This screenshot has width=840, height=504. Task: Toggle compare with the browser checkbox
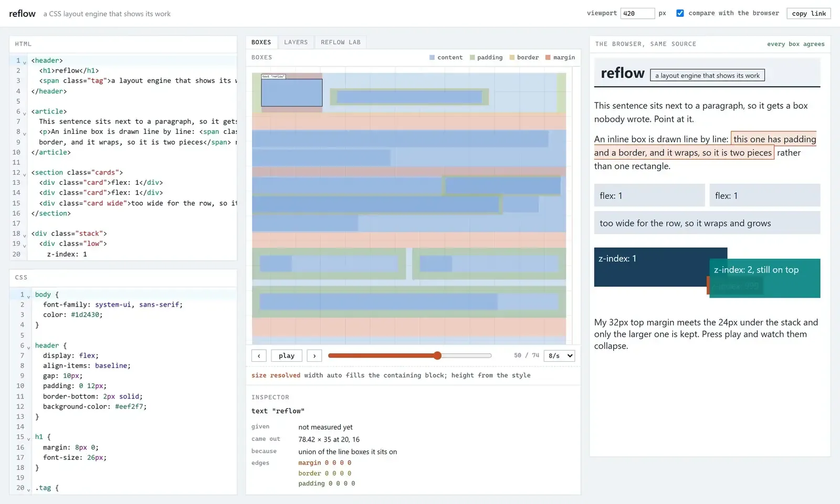pyautogui.click(x=680, y=13)
